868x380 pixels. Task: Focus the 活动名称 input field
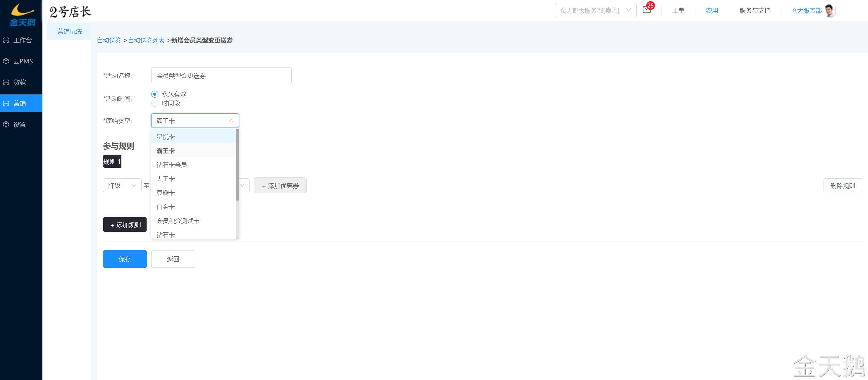click(x=221, y=75)
